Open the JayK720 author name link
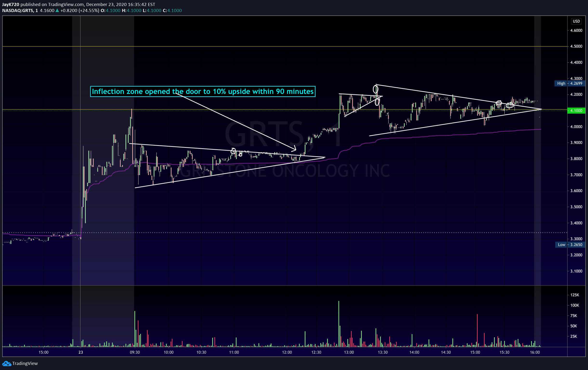 coord(11,4)
